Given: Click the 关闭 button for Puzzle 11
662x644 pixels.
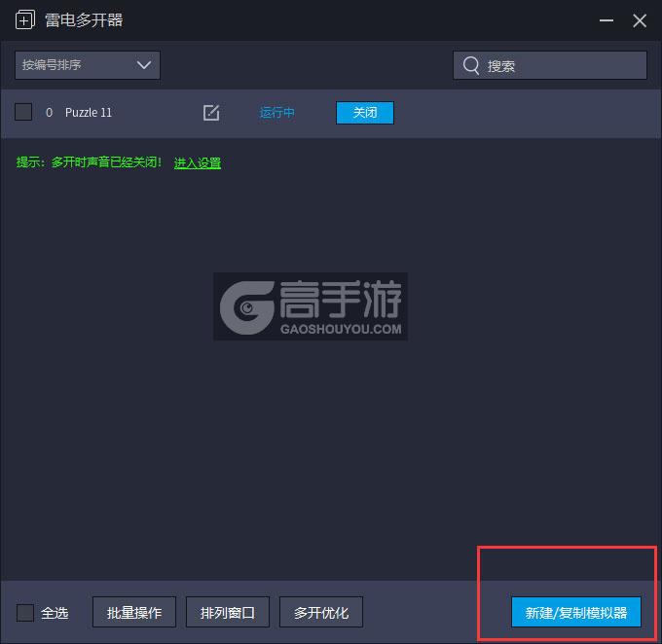Looking at the screenshot, I should (x=365, y=113).
